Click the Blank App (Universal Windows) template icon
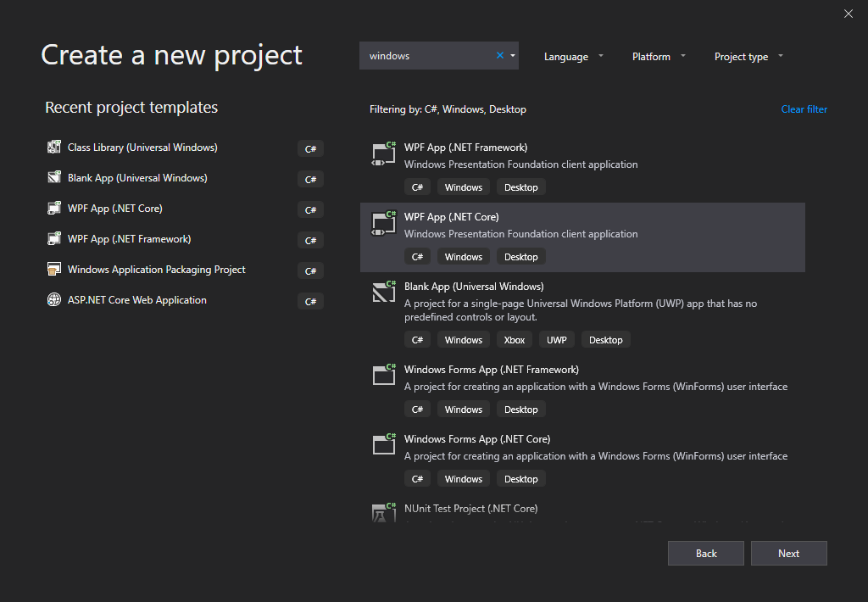 pyautogui.click(x=385, y=293)
